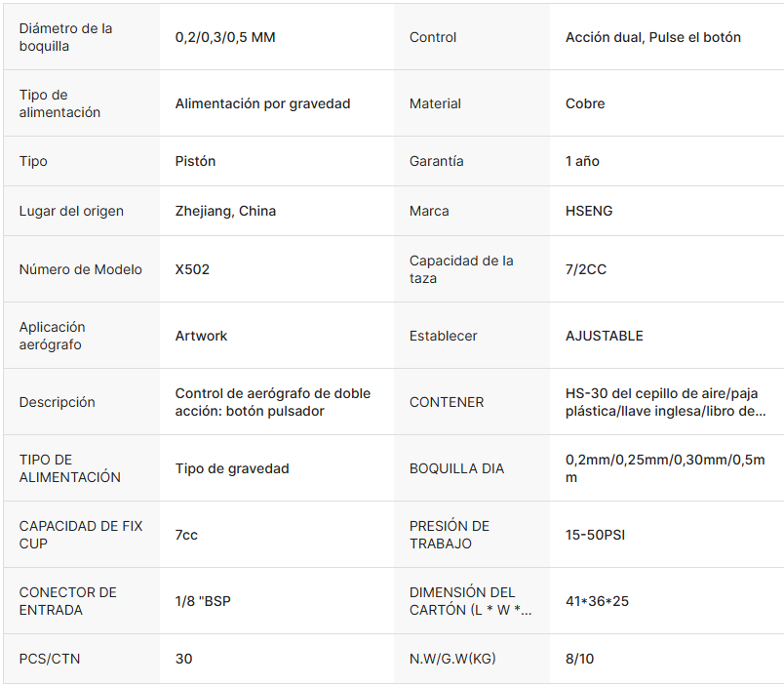Click the '1 año' warranty value
Screen dimensions: 784x685
[x=582, y=161]
